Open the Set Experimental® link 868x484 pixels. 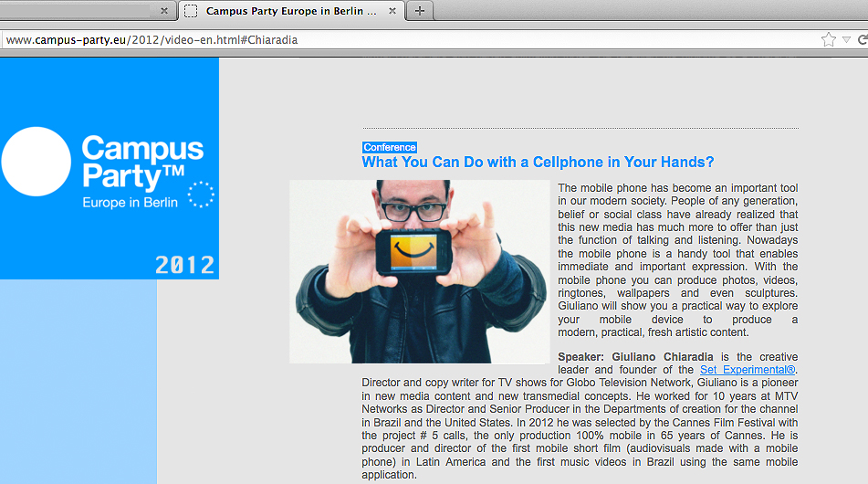pyautogui.click(x=748, y=369)
